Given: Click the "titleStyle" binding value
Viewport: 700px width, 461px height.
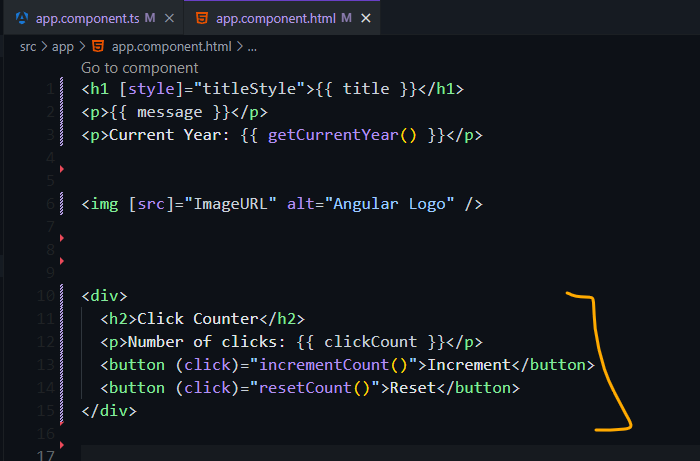Looking at the screenshot, I should 250,89.
